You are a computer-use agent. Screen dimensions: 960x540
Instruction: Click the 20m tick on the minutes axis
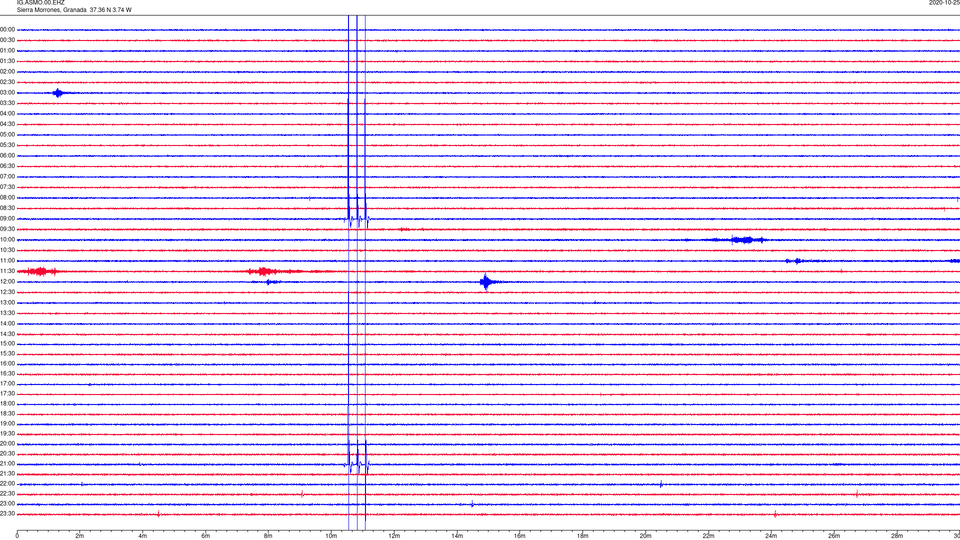[645, 536]
